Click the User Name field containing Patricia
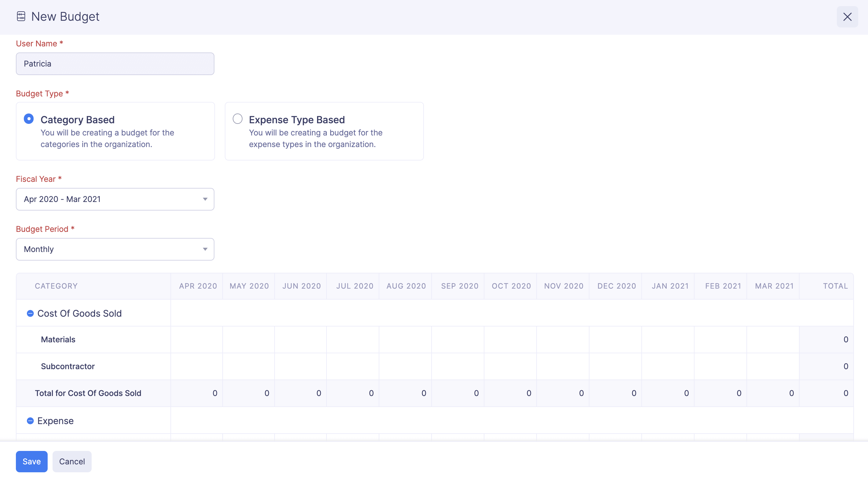Viewport: 868px width, 479px height. click(x=115, y=64)
